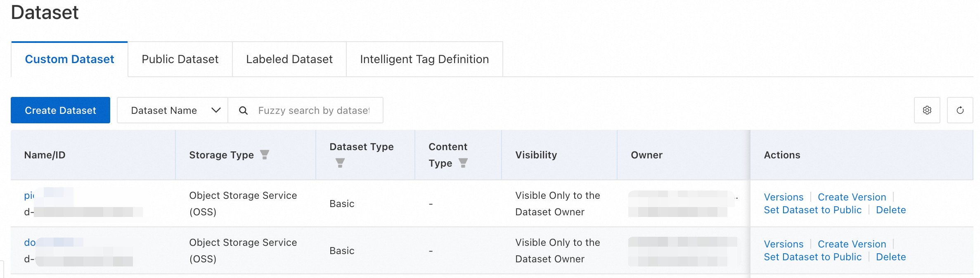Viewport: 980px width, 278px height.
Task: Open Versions for the first dataset
Action: click(784, 197)
